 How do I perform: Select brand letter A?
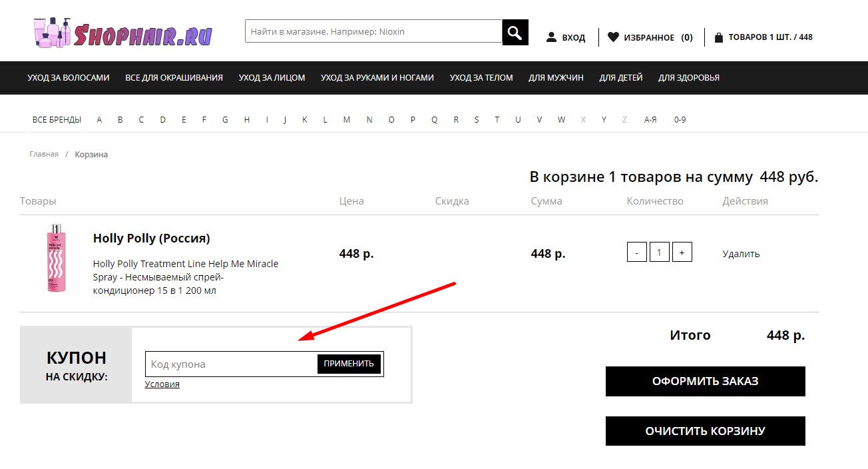click(x=99, y=120)
